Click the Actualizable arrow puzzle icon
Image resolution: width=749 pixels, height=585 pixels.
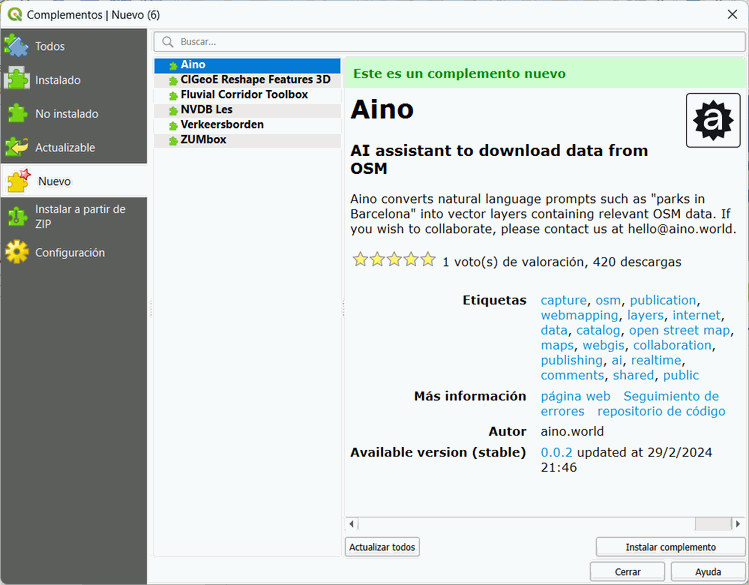[x=17, y=147]
